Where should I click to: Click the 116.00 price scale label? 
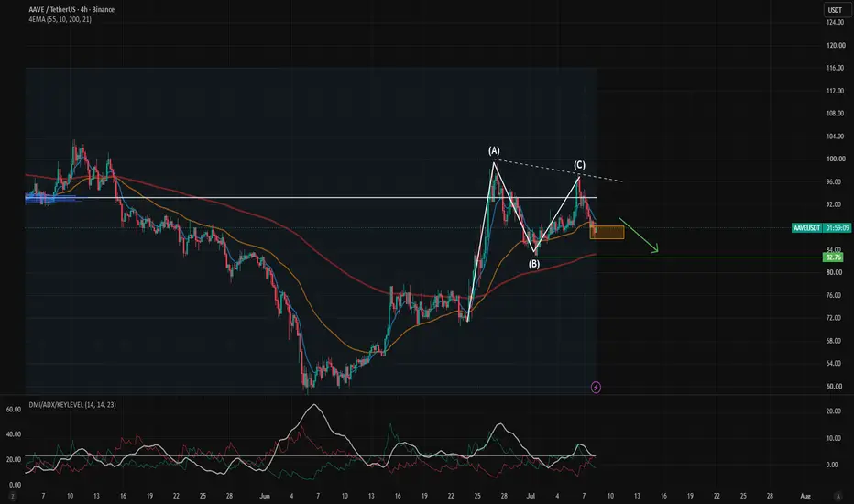pos(836,68)
